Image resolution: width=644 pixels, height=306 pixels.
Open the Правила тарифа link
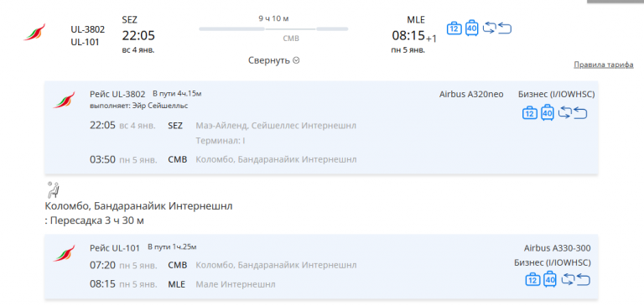tap(604, 65)
